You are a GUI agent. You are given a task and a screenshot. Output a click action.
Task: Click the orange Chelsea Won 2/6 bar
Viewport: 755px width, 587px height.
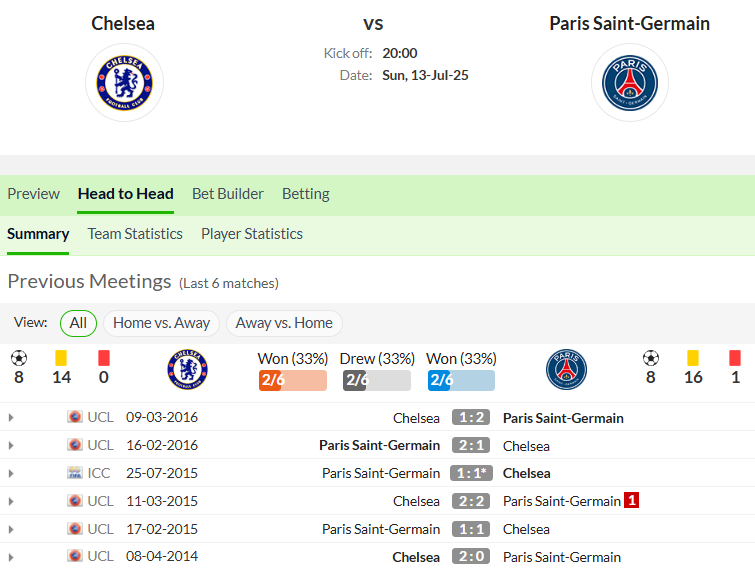pos(293,380)
